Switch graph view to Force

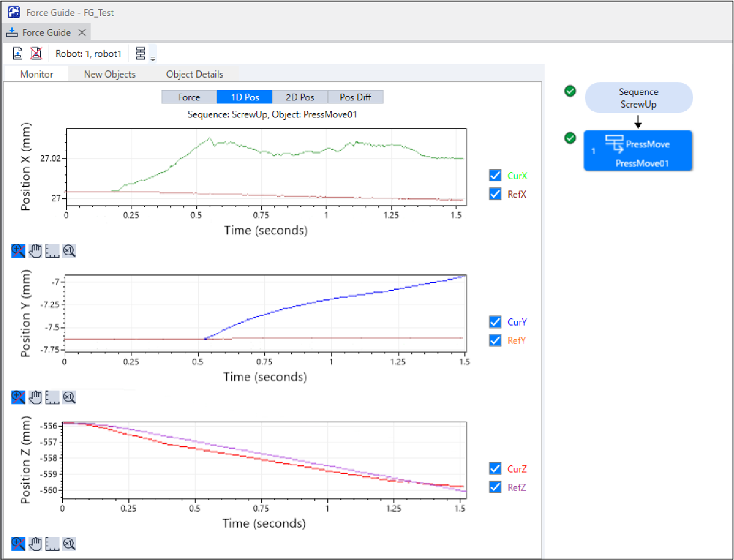[x=189, y=97]
